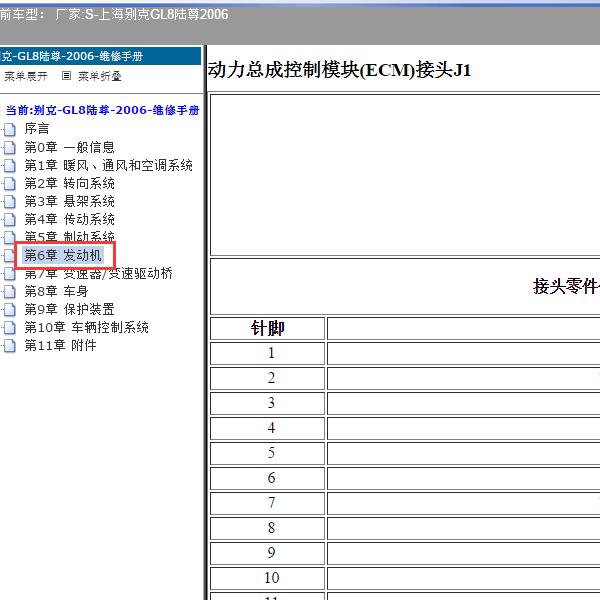Click 菜单折叠 to collapse the menu
Viewport: 600px width, 600px height.
click(x=100, y=76)
